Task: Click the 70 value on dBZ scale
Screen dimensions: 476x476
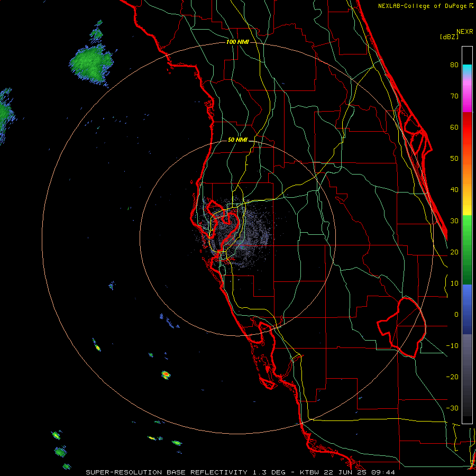Action: coord(454,96)
